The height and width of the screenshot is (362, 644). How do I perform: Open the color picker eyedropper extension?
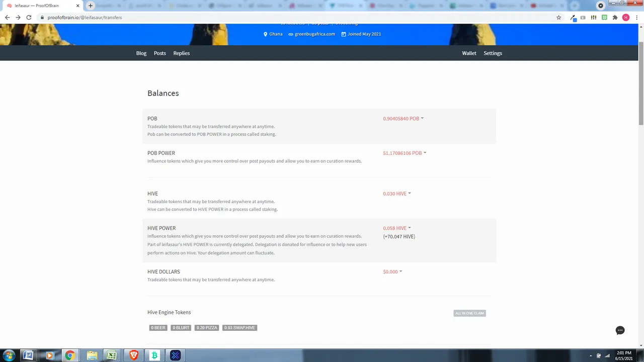[573, 18]
